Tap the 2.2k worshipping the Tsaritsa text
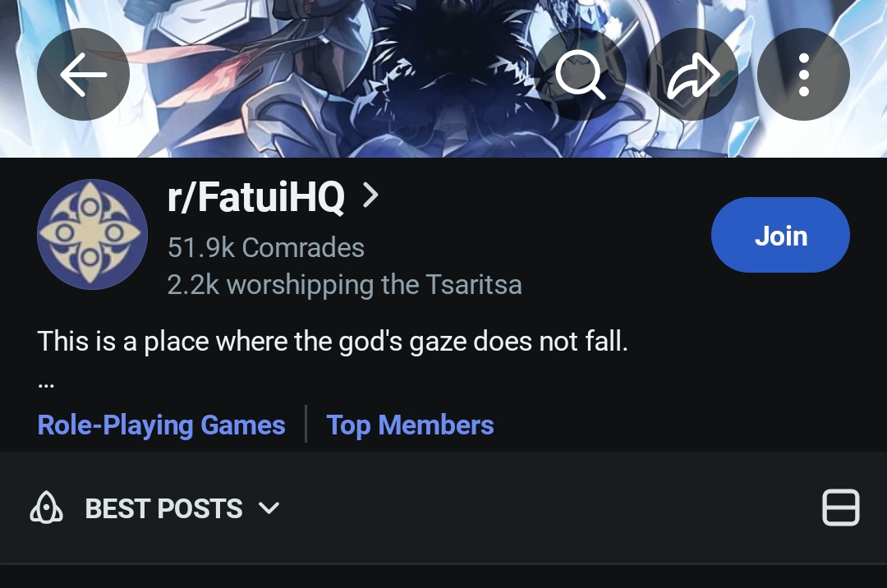Screen dimensions: 887x588 (x=344, y=284)
